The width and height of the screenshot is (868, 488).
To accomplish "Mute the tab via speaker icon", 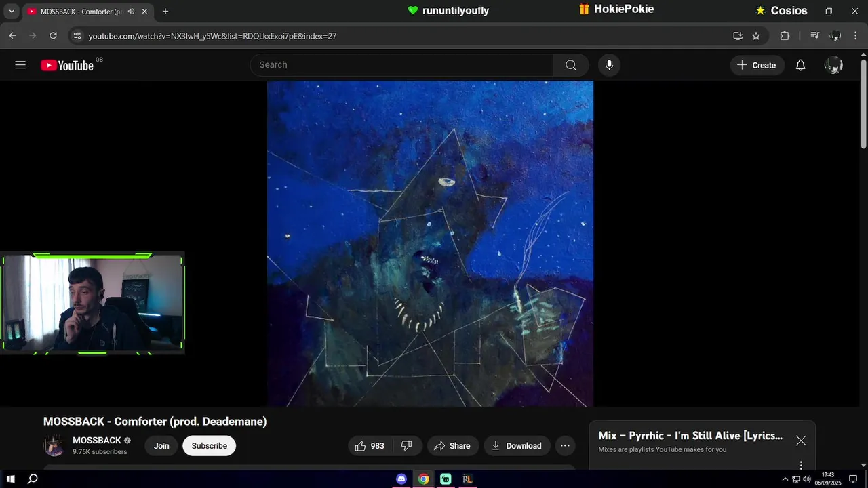I will click(131, 12).
